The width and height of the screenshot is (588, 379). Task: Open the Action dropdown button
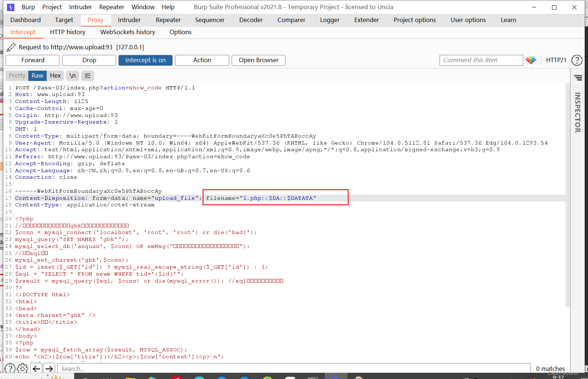[202, 60]
